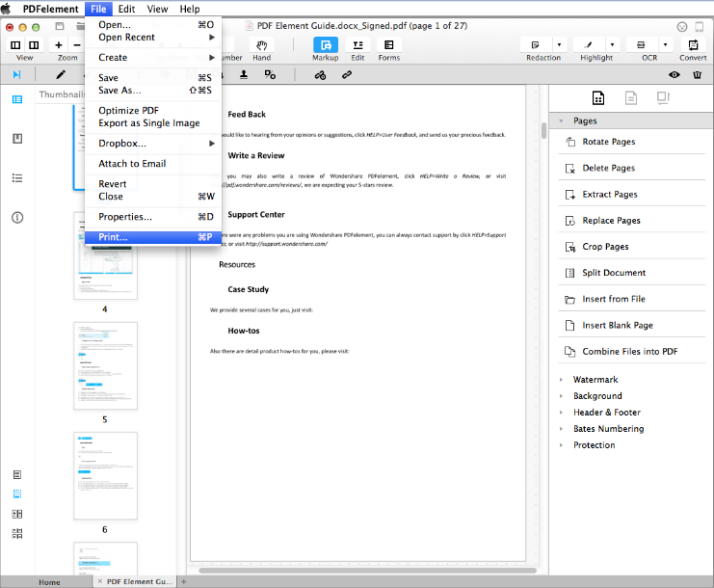The height and width of the screenshot is (588, 714).
Task: Click the link chain tool
Action: pyautogui.click(x=347, y=74)
